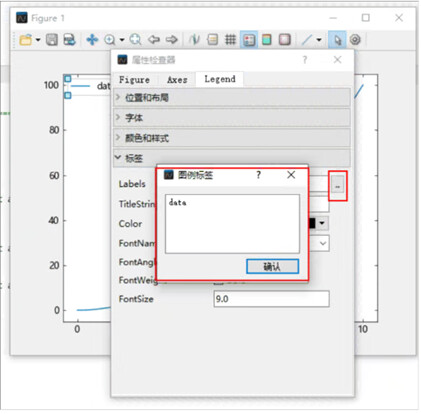Viewport: 421px width, 414px height.
Task: Activate the zoom magnifier tool
Action: click(x=110, y=40)
